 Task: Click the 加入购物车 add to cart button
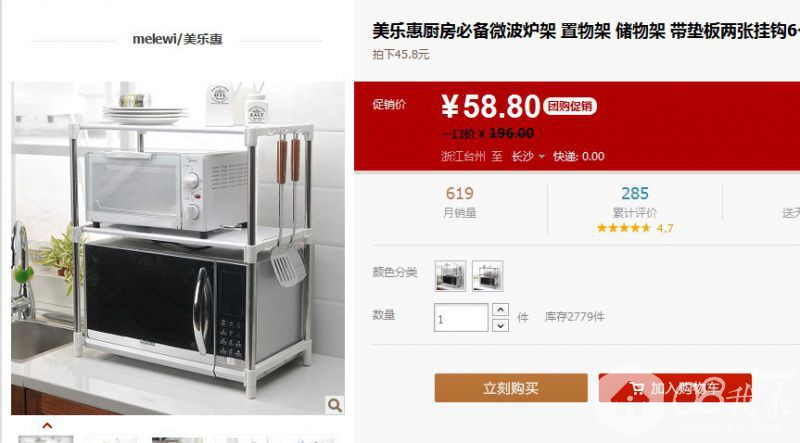pos(675,388)
